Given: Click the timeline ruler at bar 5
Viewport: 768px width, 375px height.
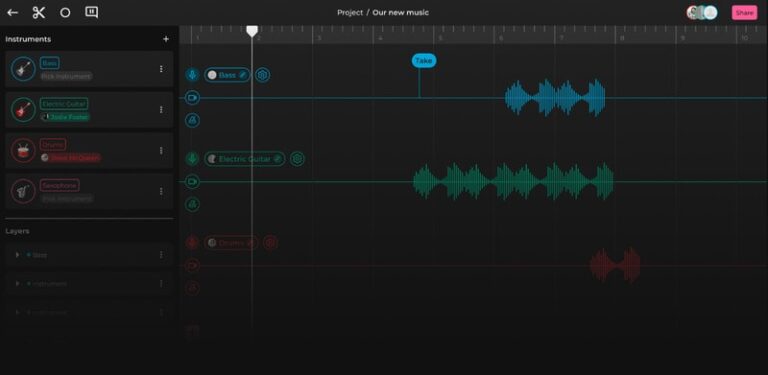Looking at the screenshot, I should click(439, 37).
